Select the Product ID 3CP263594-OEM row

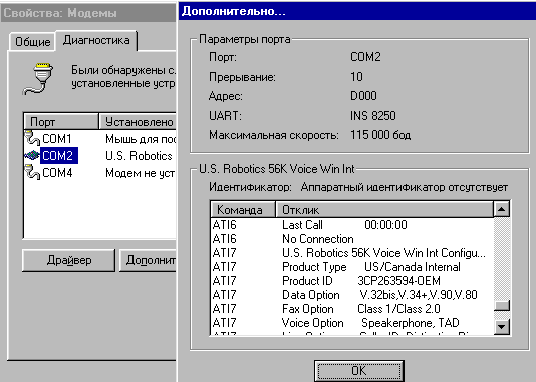point(352,281)
